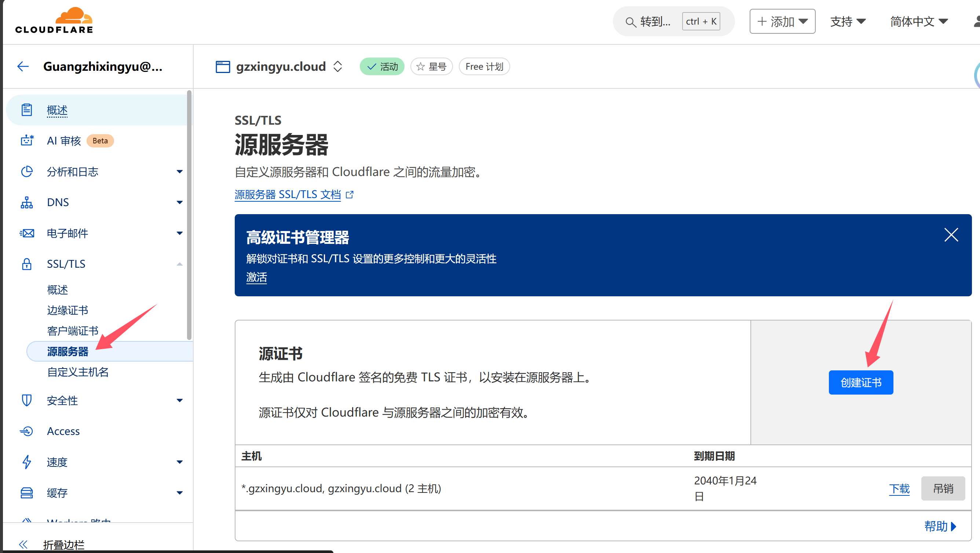Viewport: 980px width, 553px height.
Task: Expand the 分析和日志 section arrow
Action: pos(180,172)
